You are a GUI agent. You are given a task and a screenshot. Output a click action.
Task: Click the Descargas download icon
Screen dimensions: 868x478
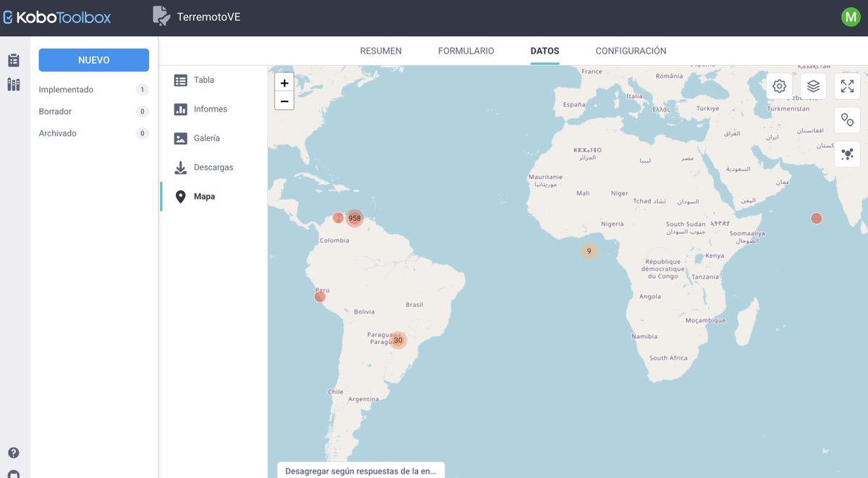point(180,167)
